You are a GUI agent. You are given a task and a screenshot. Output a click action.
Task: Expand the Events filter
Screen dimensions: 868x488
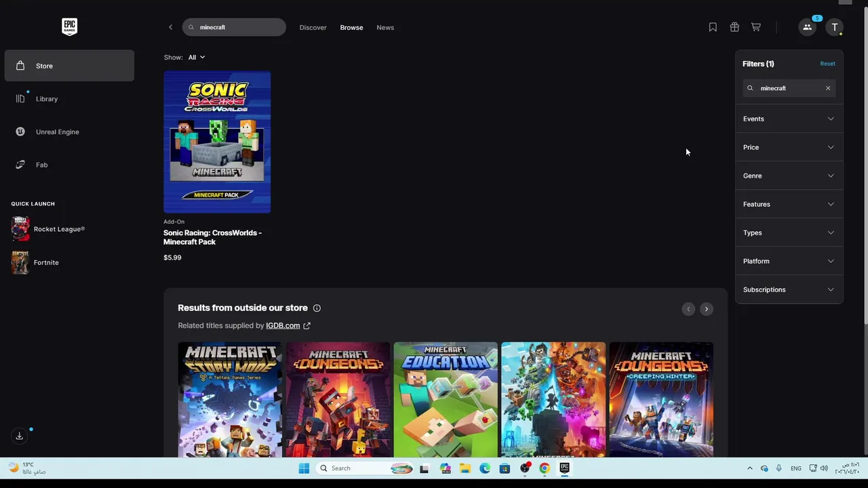[789, 119]
